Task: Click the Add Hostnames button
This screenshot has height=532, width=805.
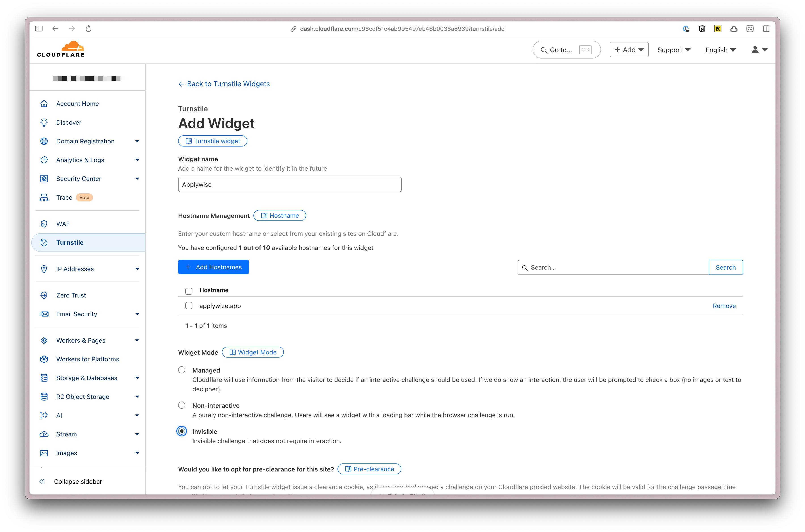Action: (214, 267)
